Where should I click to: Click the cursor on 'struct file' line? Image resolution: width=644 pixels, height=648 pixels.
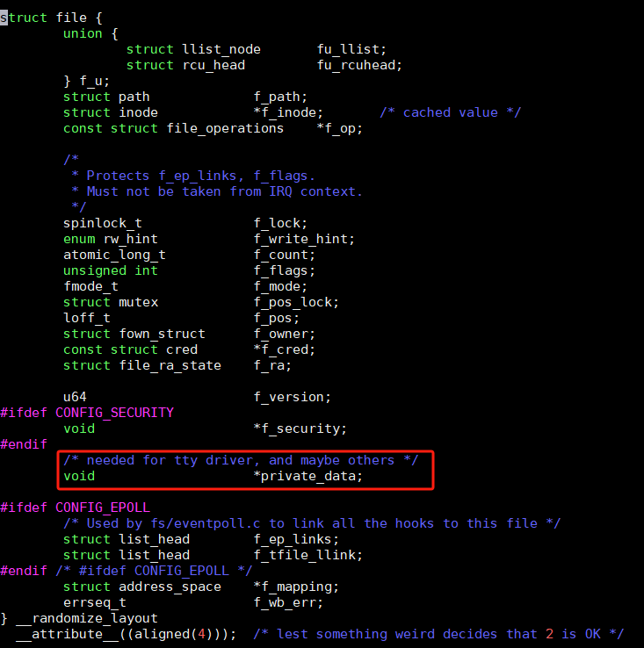pos(4,18)
